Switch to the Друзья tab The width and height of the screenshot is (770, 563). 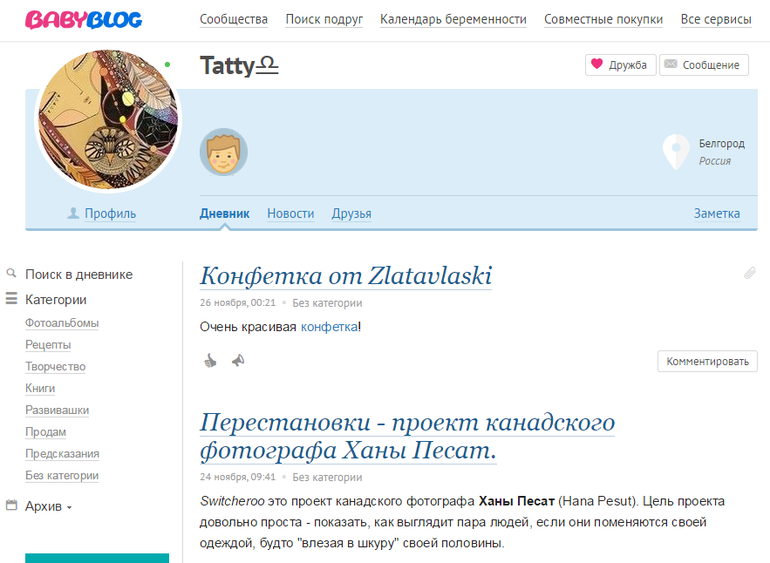[352, 214]
